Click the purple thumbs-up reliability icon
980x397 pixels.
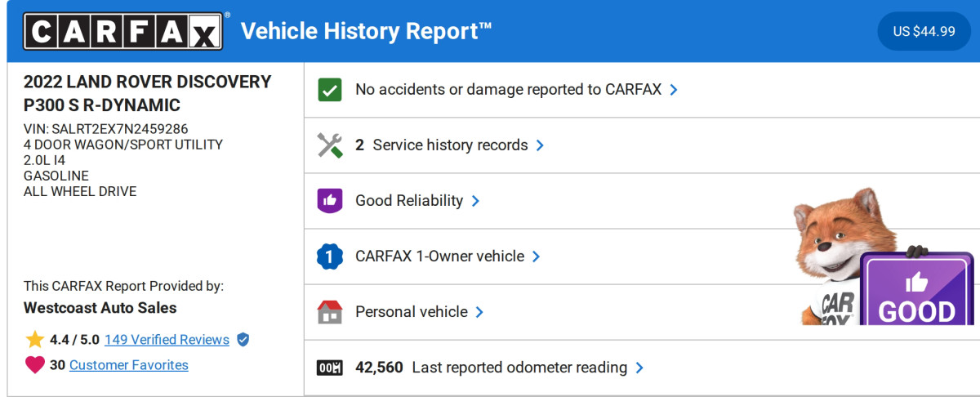[x=329, y=201]
